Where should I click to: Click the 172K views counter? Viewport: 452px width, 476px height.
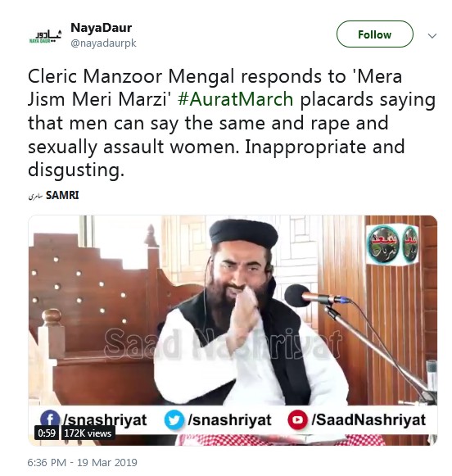tap(88, 433)
